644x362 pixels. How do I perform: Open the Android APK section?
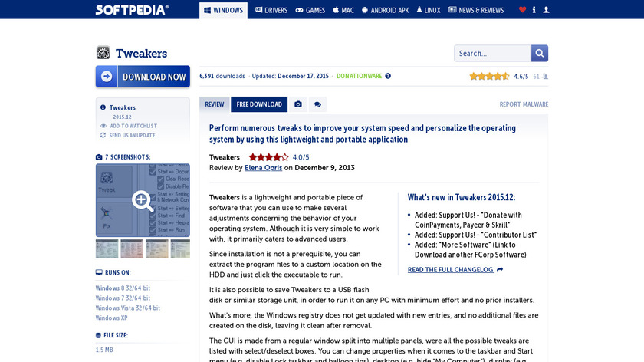[x=385, y=10]
